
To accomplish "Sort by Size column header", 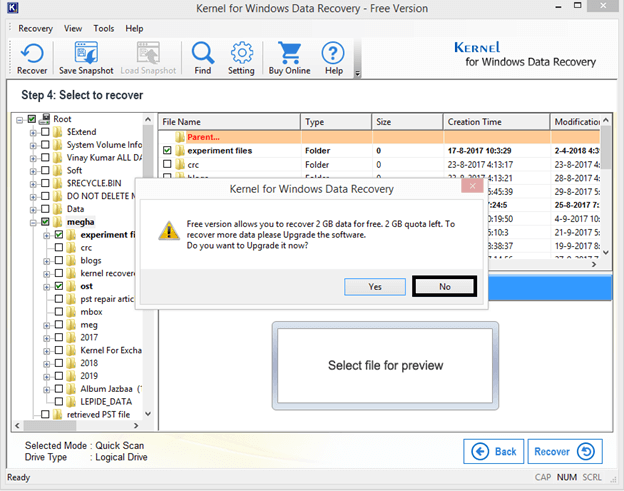I will tap(408, 122).
